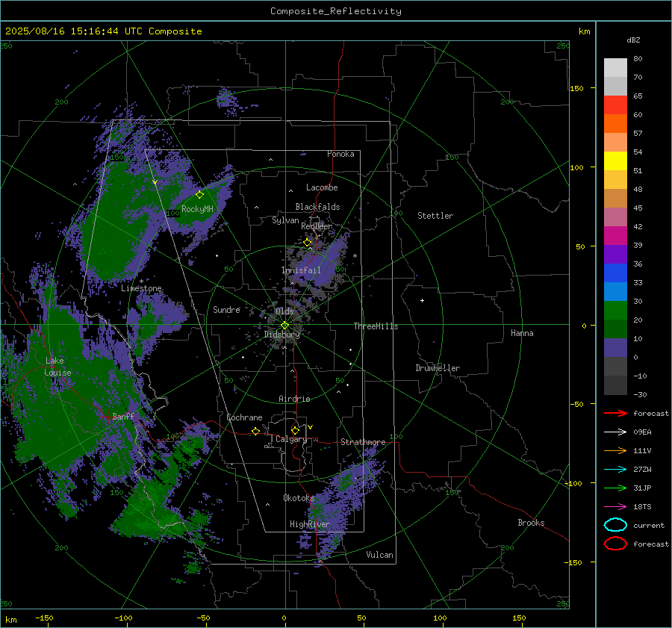
Task: Click the Ponoka label
Action: [340, 154]
